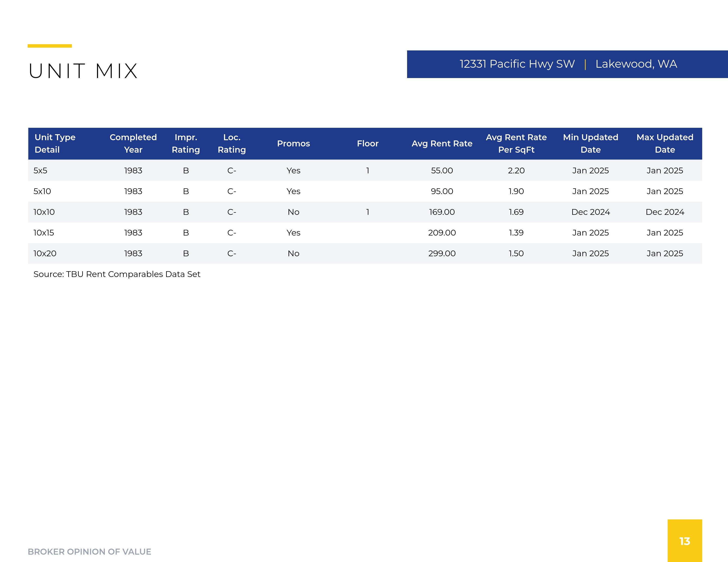728x562 pixels.
Task: Click Avg Rent Rate Per SqFt header
Action: click(516, 143)
